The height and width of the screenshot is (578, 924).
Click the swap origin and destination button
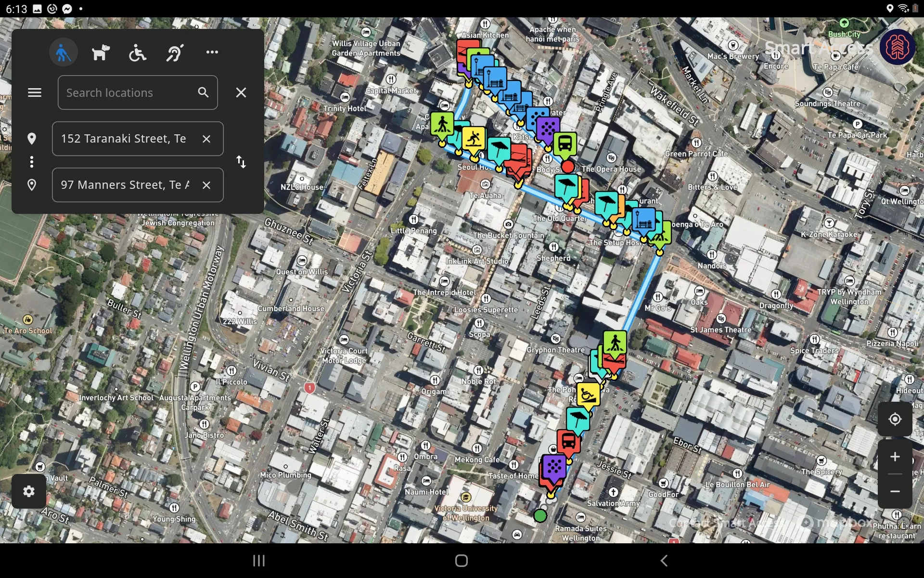241,161
